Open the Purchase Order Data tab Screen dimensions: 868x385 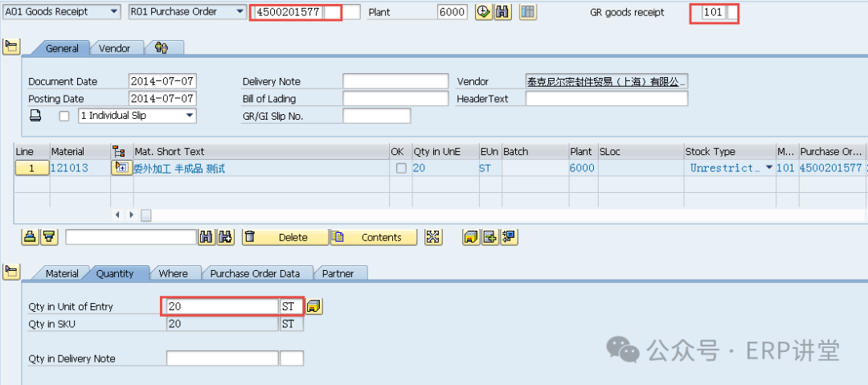[x=255, y=273]
